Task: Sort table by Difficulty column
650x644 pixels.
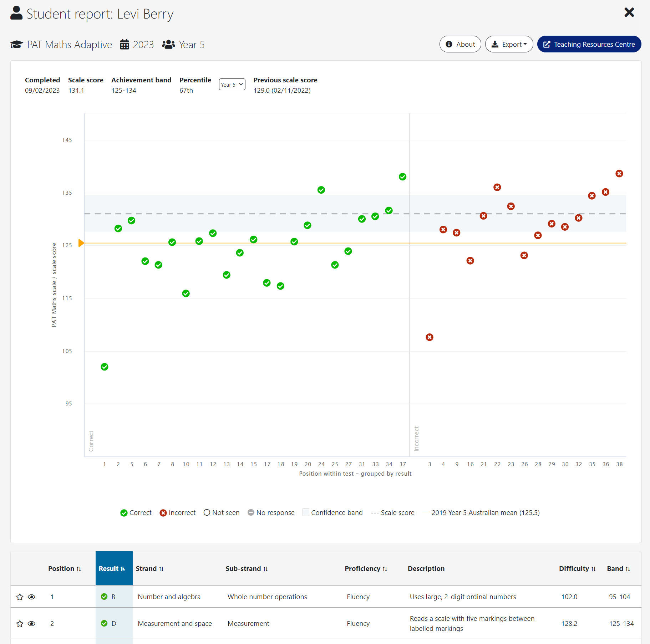Action: (x=577, y=569)
